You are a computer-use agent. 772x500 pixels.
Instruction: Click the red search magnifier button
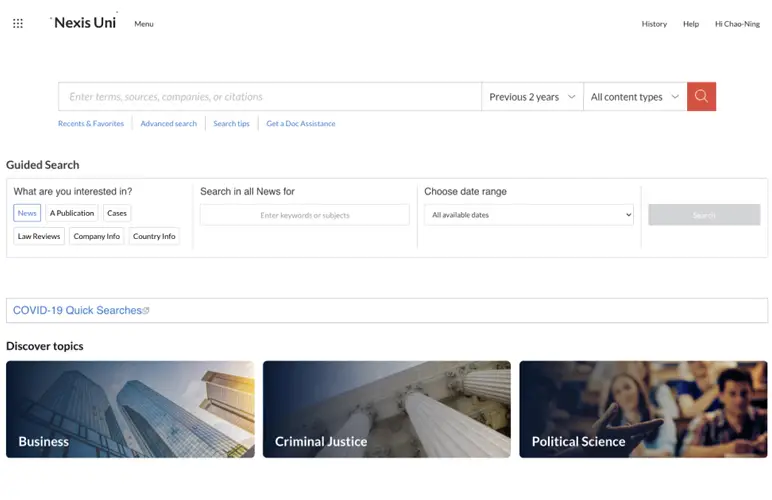tap(701, 97)
